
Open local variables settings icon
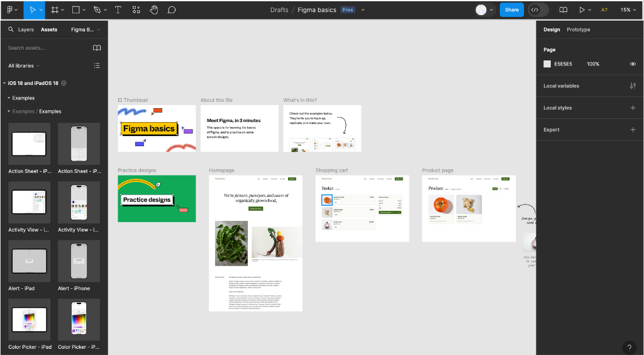[x=633, y=86]
